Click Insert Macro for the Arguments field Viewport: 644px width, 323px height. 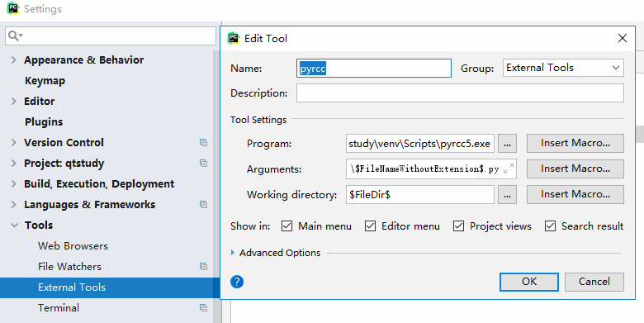coord(575,169)
